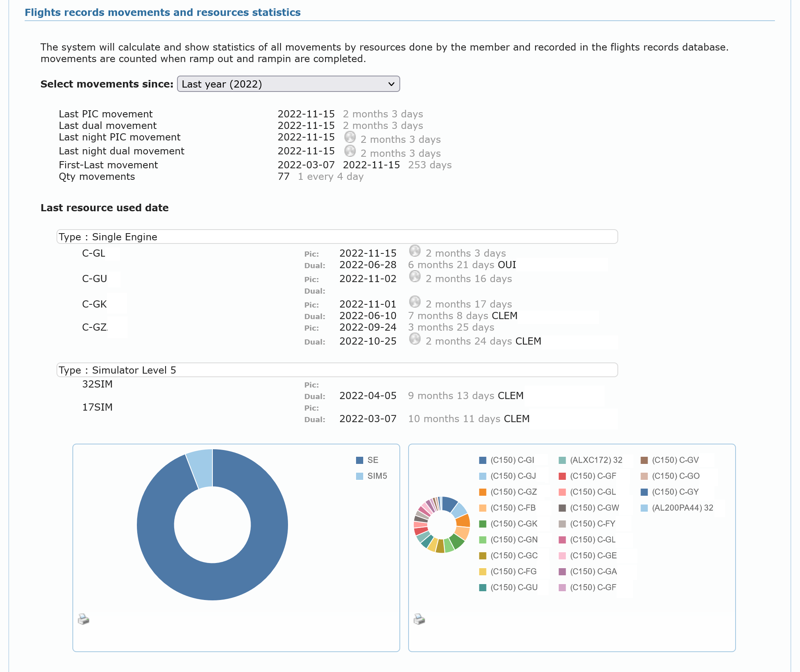Click (AL200PA44) 32 legend entry

coord(682,508)
